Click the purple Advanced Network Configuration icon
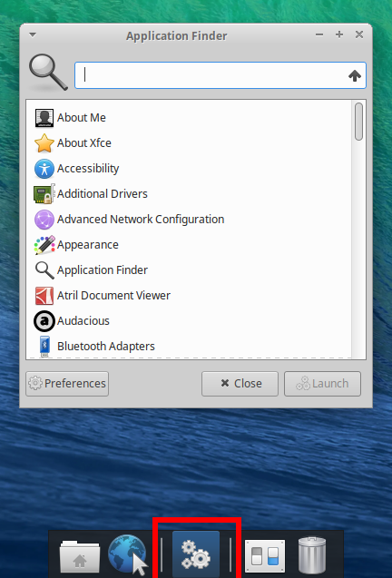The height and width of the screenshot is (578, 392). pyautogui.click(x=44, y=220)
